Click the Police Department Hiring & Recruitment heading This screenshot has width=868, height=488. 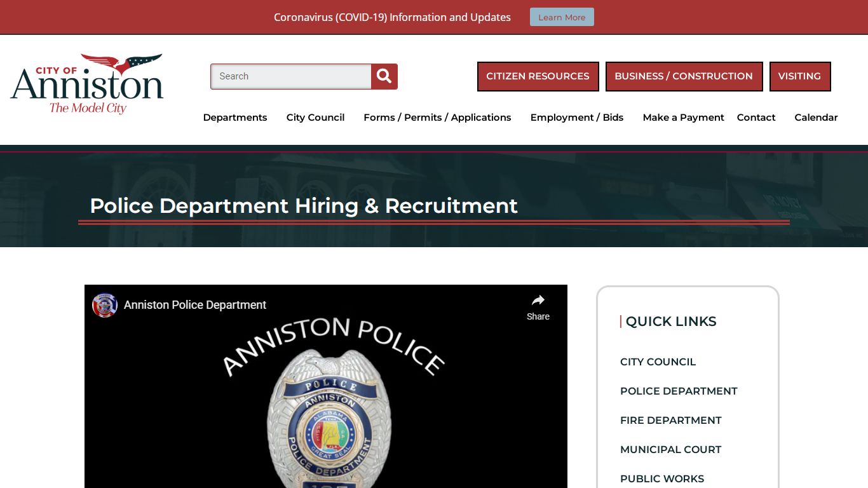(304, 206)
